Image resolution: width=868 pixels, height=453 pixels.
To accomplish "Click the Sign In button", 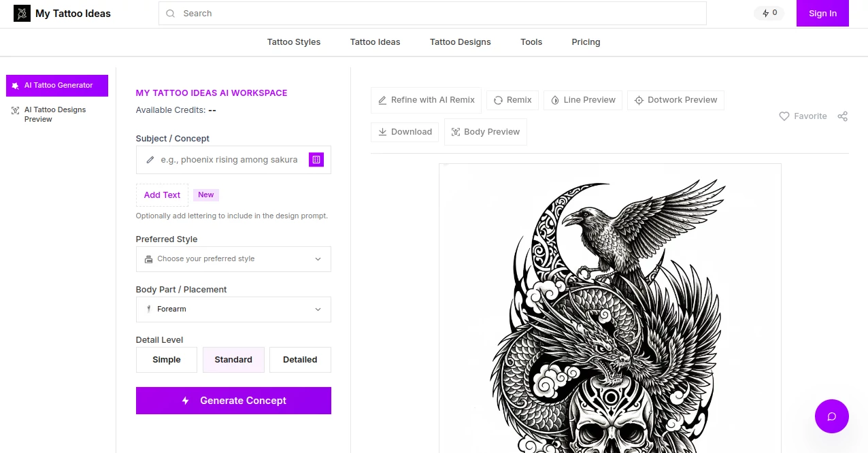I will 822,13.
